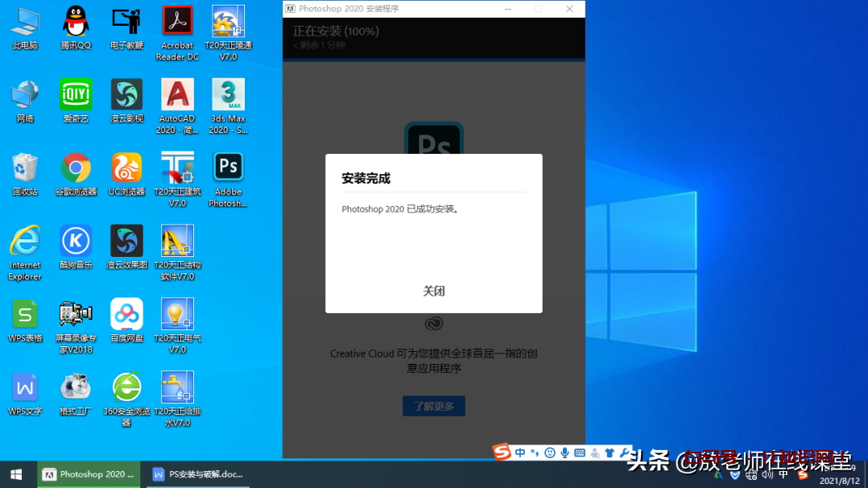Close the 安装完成 dialog with 关闭
The width and height of the screenshot is (868, 488).
433,291
